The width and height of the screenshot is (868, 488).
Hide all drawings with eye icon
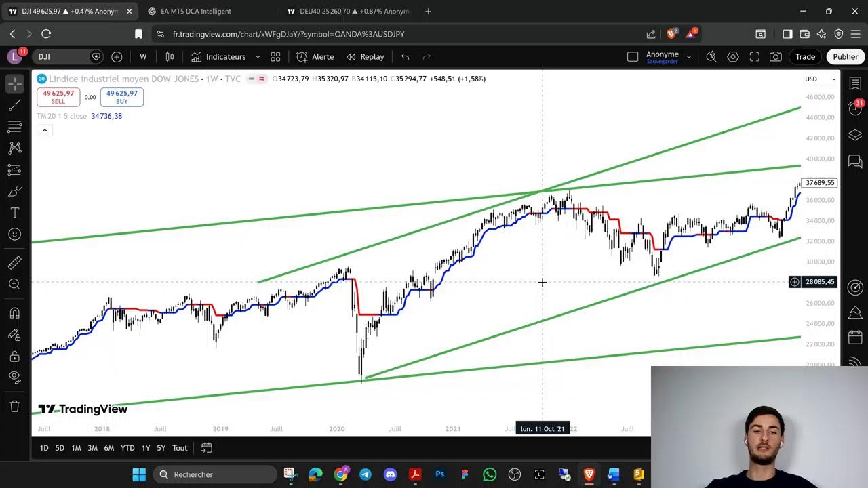point(14,377)
